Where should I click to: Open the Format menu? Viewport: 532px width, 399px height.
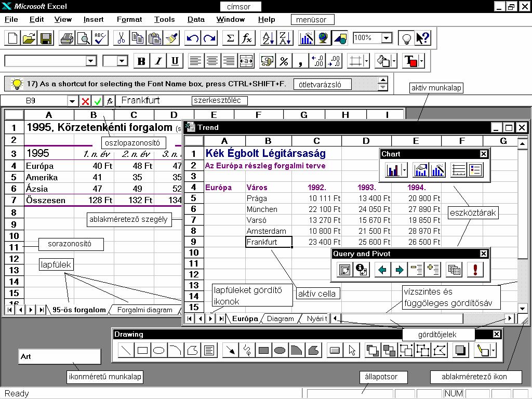129,19
